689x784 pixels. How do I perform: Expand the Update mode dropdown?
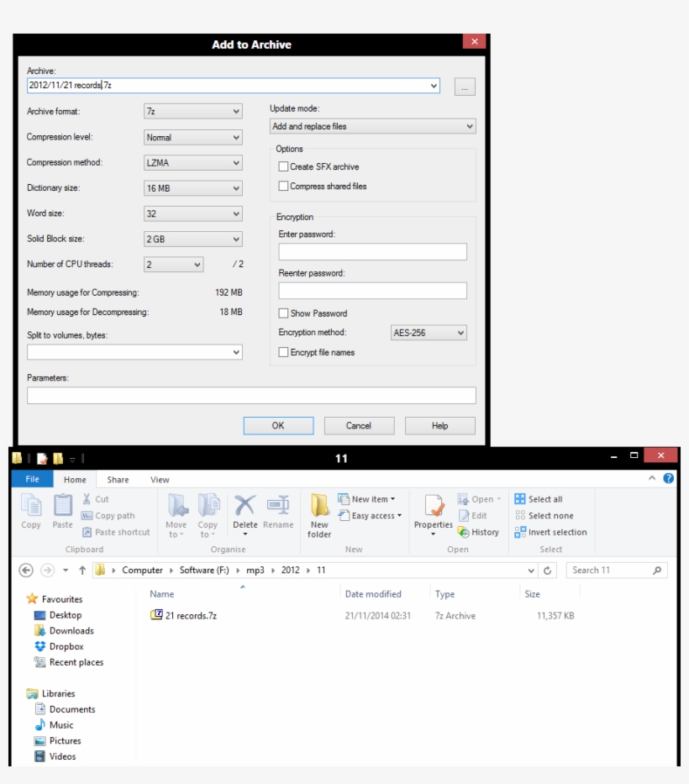[x=372, y=127]
